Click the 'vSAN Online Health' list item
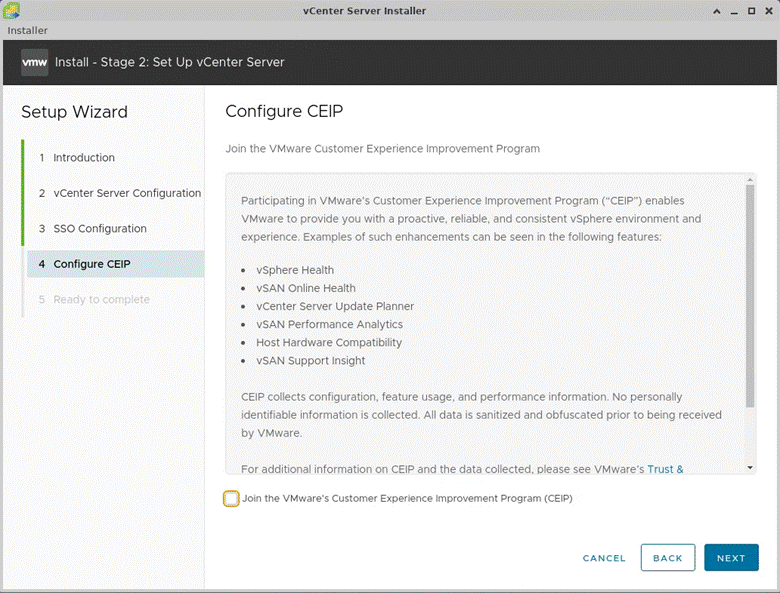780x593 pixels. click(306, 288)
